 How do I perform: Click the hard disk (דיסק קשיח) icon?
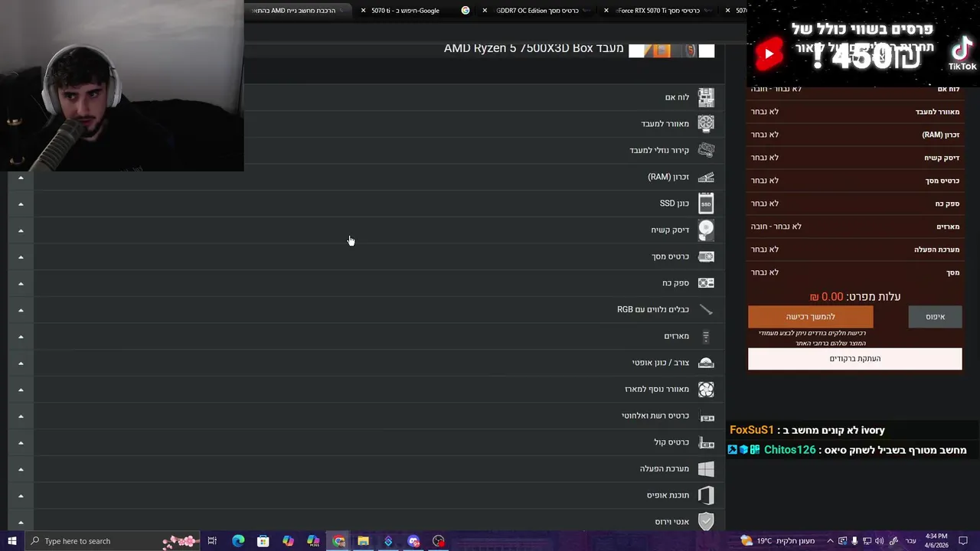706,230
